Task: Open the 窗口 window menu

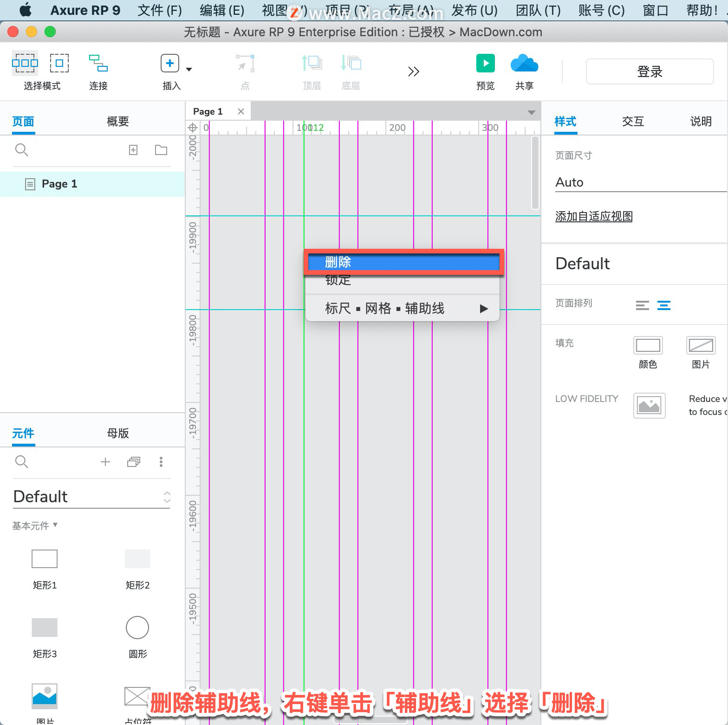Action: tap(656, 10)
